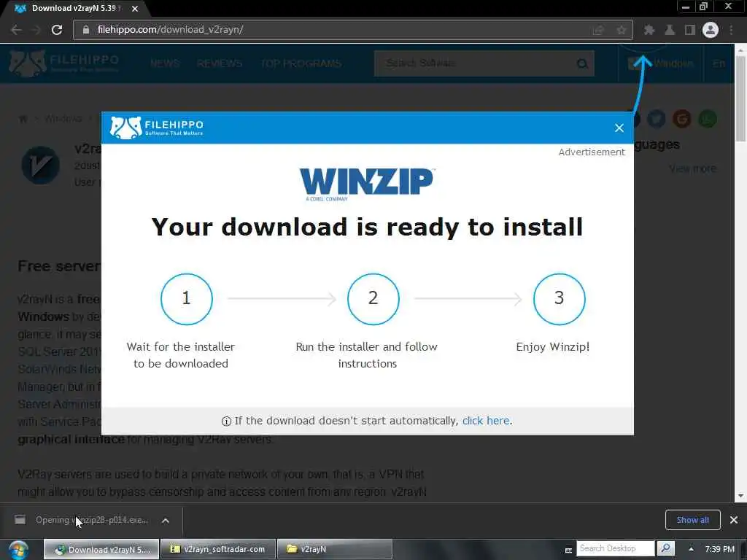Close the WinZip advertisement popup

point(619,128)
